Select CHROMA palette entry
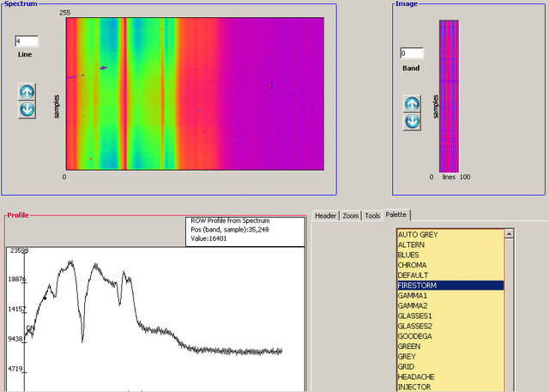 click(x=450, y=265)
